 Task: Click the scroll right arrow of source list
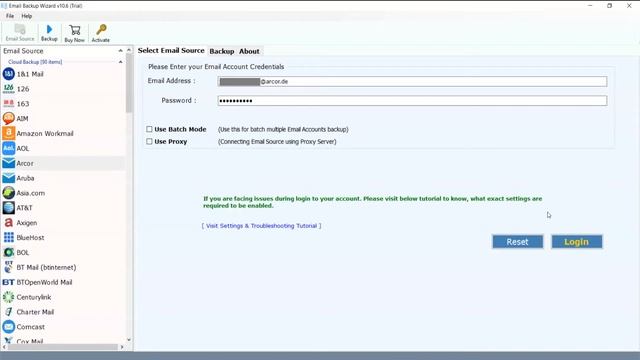(122, 347)
